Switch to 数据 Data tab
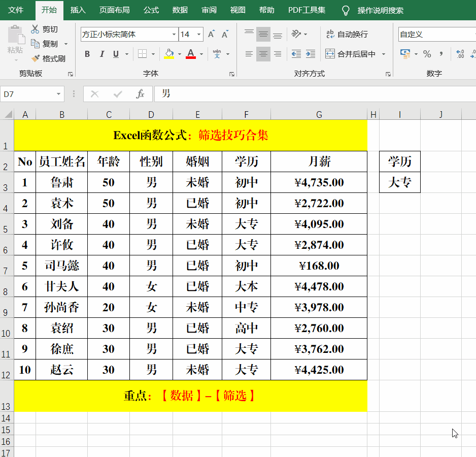The height and width of the screenshot is (457, 476). (180, 10)
